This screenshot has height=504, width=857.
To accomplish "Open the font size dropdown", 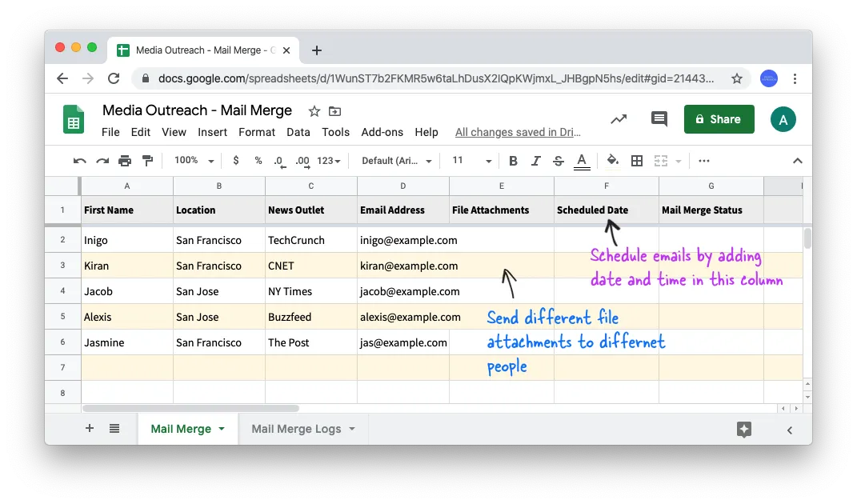I will [488, 160].
